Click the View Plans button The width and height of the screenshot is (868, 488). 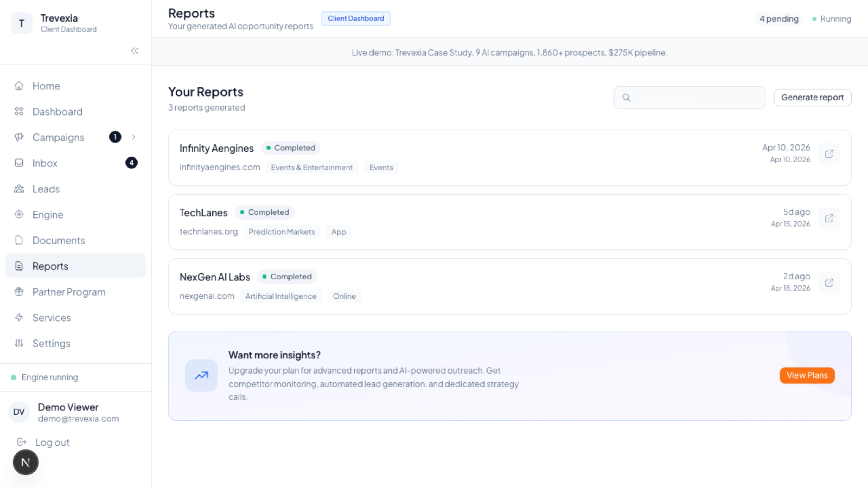[x=807, y=375]
